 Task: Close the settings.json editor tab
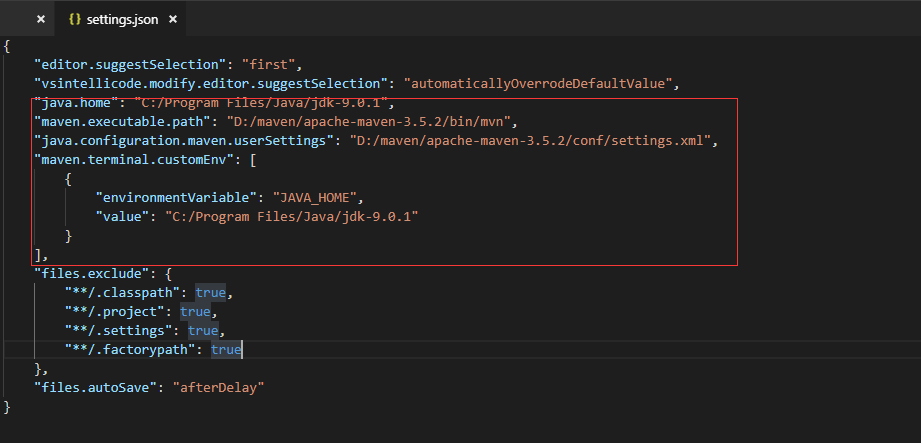[145, 19]
